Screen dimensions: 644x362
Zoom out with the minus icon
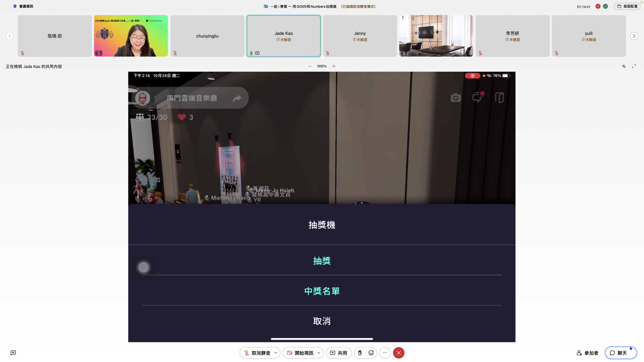pos(310,66)
